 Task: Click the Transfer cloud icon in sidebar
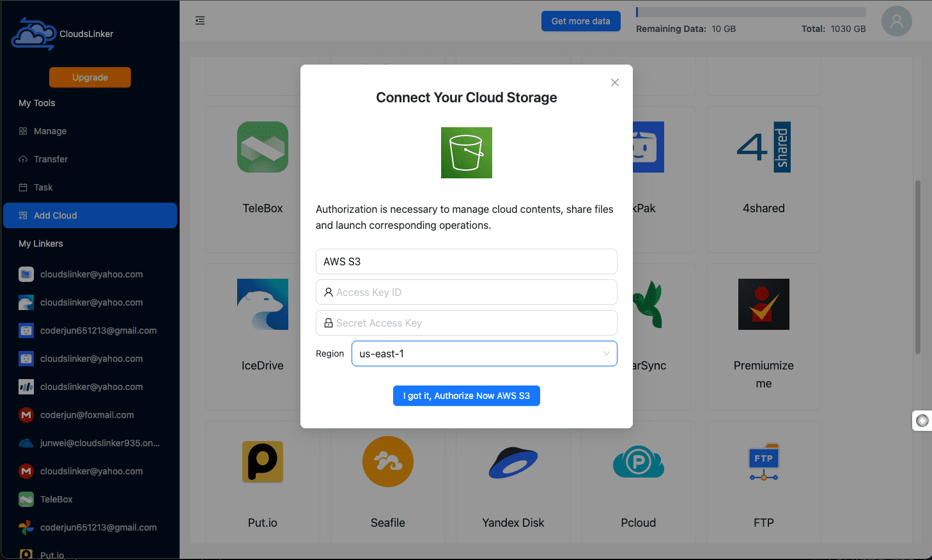23,159
